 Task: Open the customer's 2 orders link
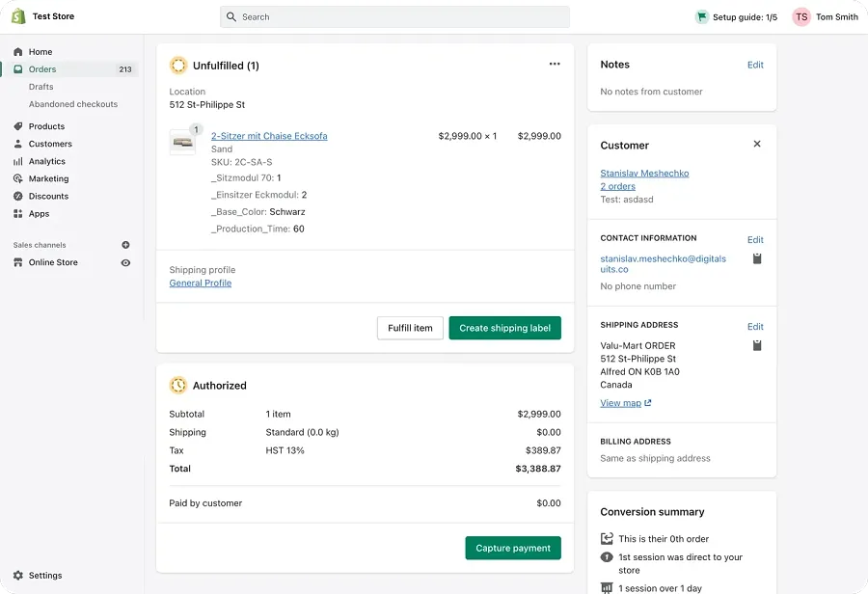click(x=618, y=186)
